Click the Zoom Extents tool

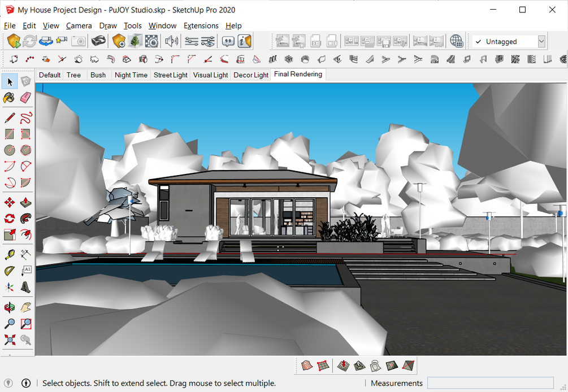point(10,339)
